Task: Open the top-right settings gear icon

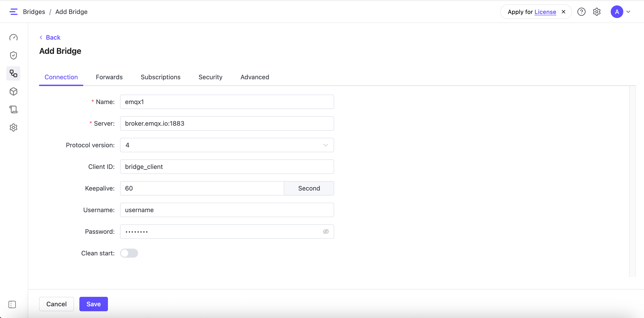Action: (597, 12)
